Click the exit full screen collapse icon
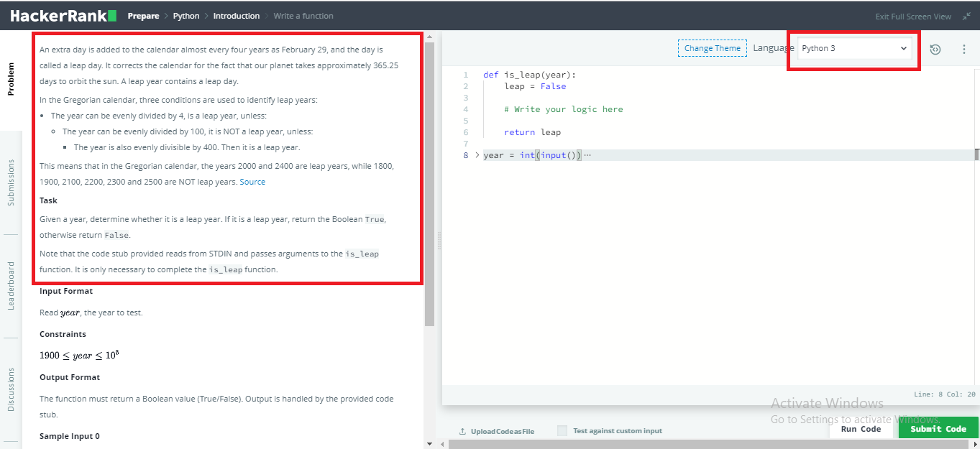Image resolution: width=980 pixels, height=449 pixels. 966,16
